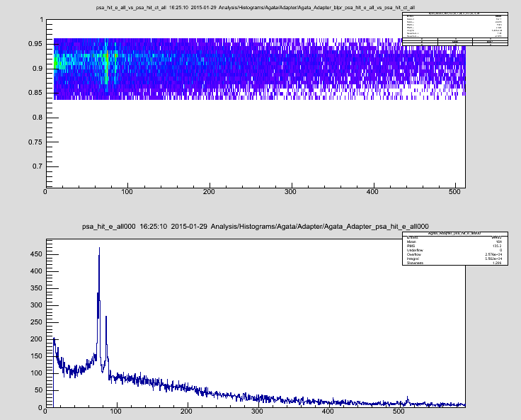Viewport: 521px width, 420px height.
Task: Click the top 2D histogram title text
Action: point(260,6)
